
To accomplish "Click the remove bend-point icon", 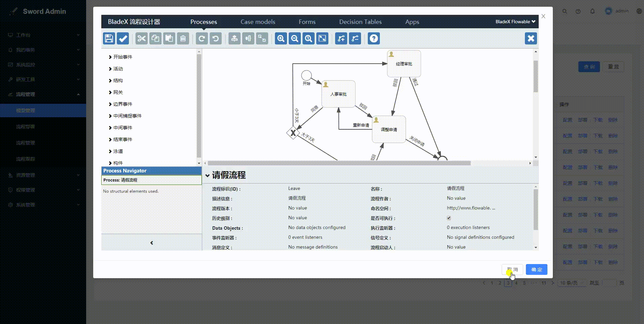I will click(355, 38).
